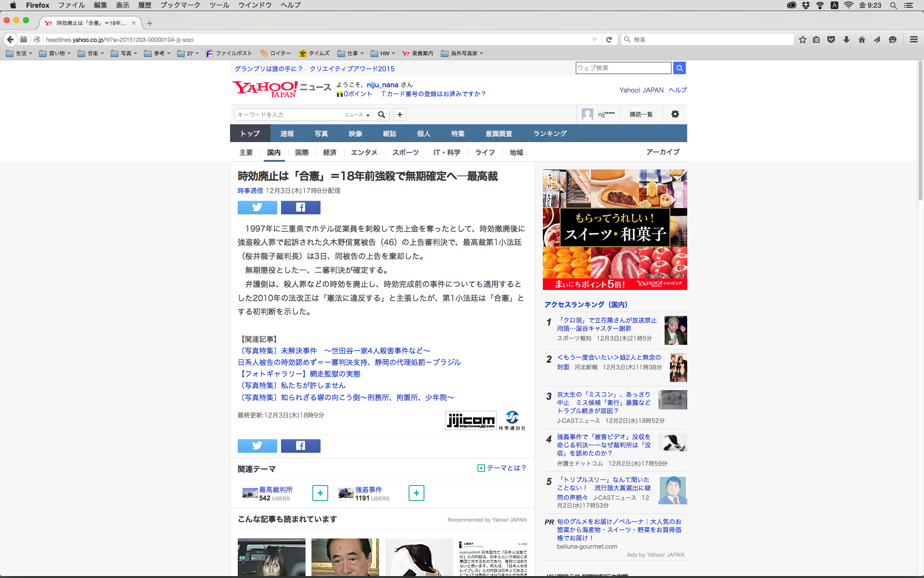Open the settings gear icon
Screen dimensions: 924x578
click(675, 114)
